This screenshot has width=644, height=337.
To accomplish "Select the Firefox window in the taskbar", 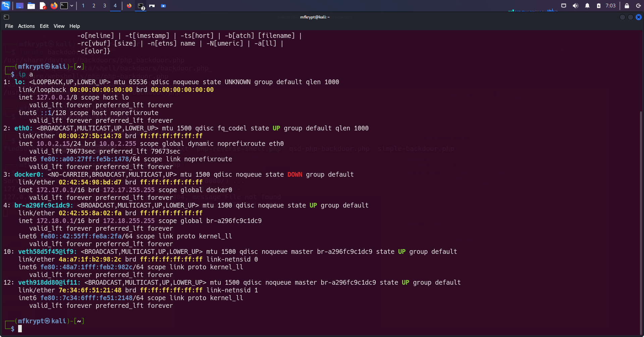I will pyautogui.click(x=129, y=6).
